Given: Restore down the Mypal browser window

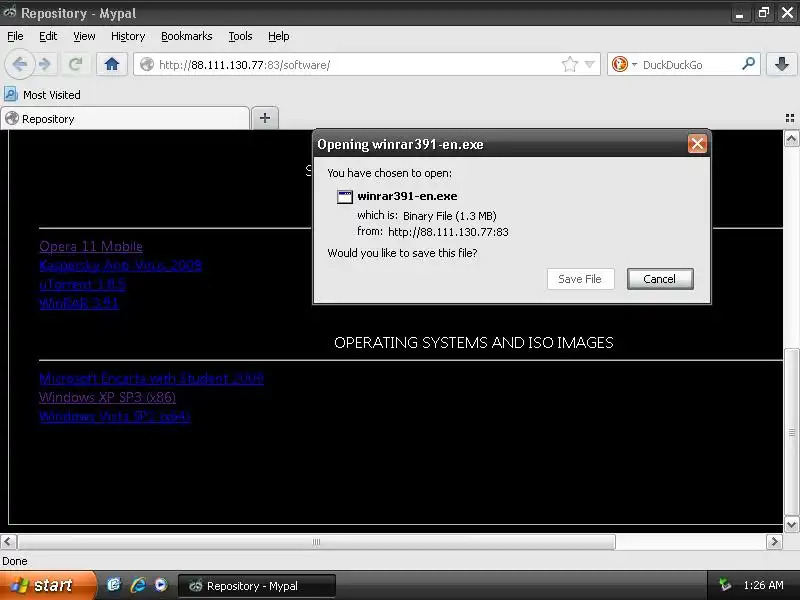Looking at the screenshot, I should (x=764, y=13).
